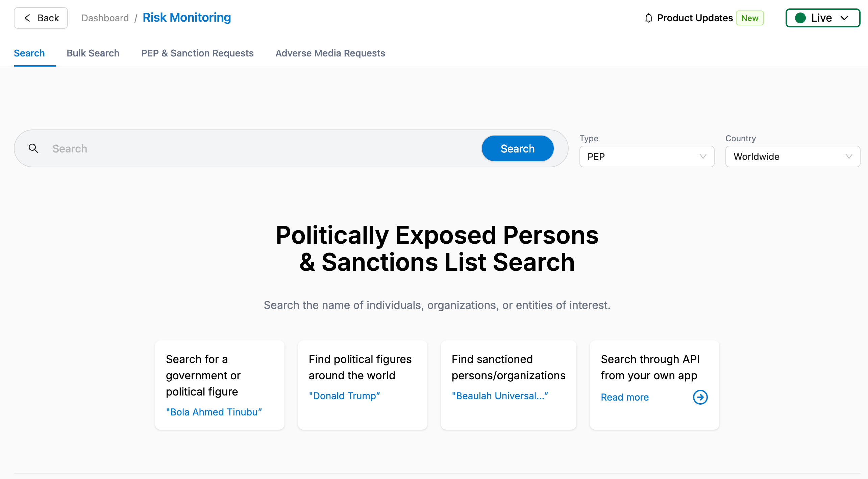Click the magnifying glass icon in search bar
The width and height of the screenshot is (868, 479).
coord(33,148)
